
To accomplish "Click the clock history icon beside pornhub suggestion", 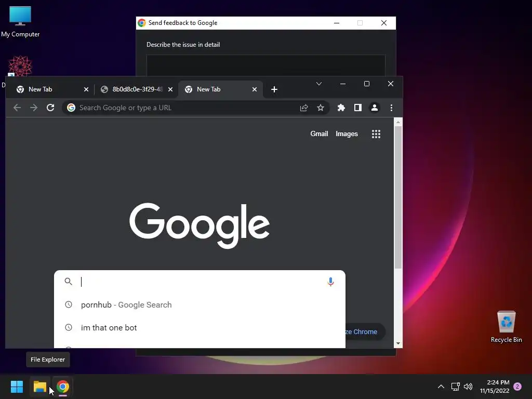I will pyautogui.click(x=69, y=304).
